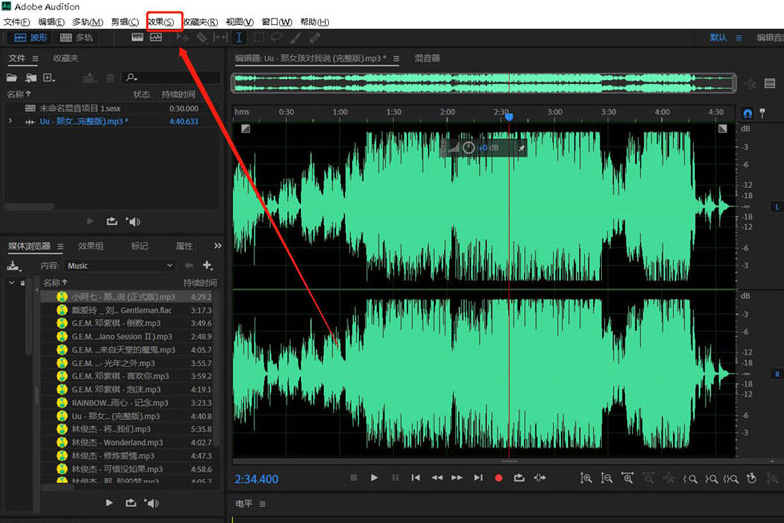Show the spectral frequency display
The image size is (784, 523).
tap(137, 38)
